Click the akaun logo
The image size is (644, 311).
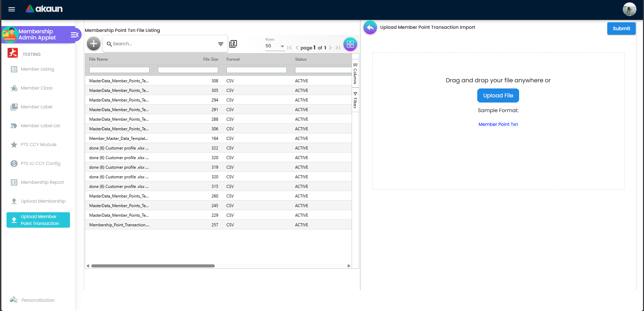(x=44, y=9)
